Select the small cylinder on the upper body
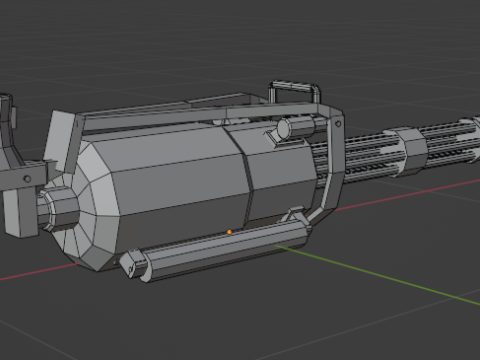The width and height of the screenshot is (480, 360). coord(296,128)
